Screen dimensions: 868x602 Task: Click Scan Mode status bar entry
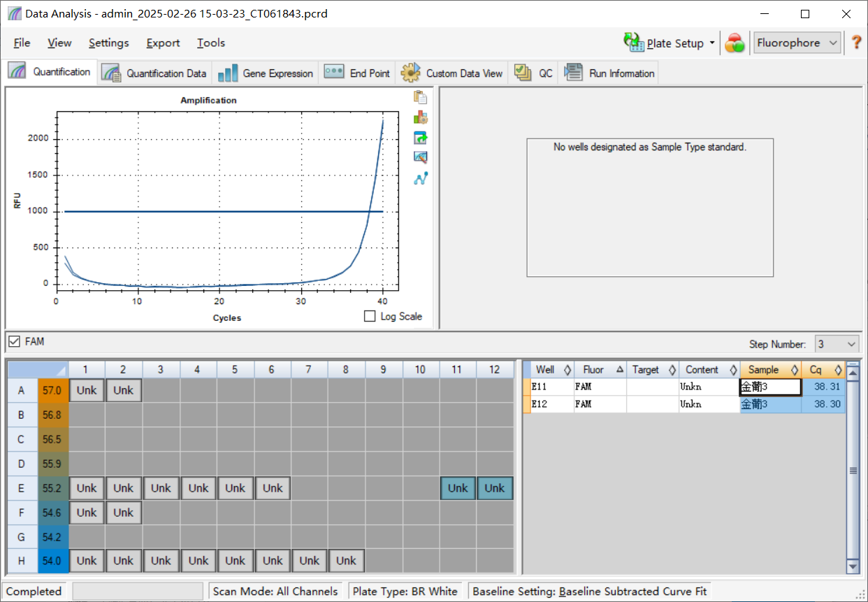click(275, 592)
